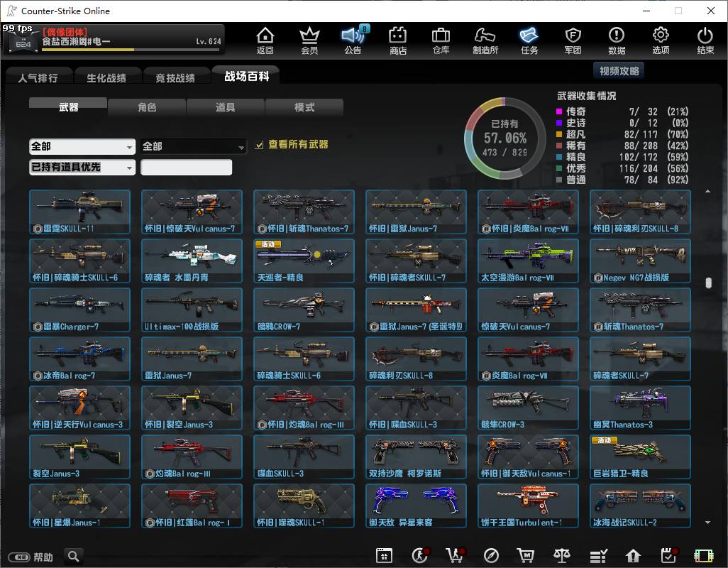Select the 角色 sub-tab
The image size is (728, 568).
(x=147, y=106)
